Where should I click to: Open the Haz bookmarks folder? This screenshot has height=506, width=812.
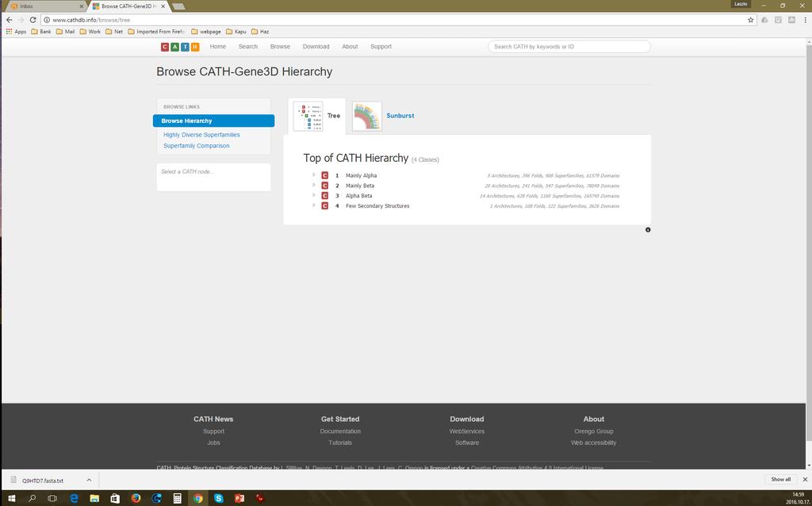tap(260, 32)
